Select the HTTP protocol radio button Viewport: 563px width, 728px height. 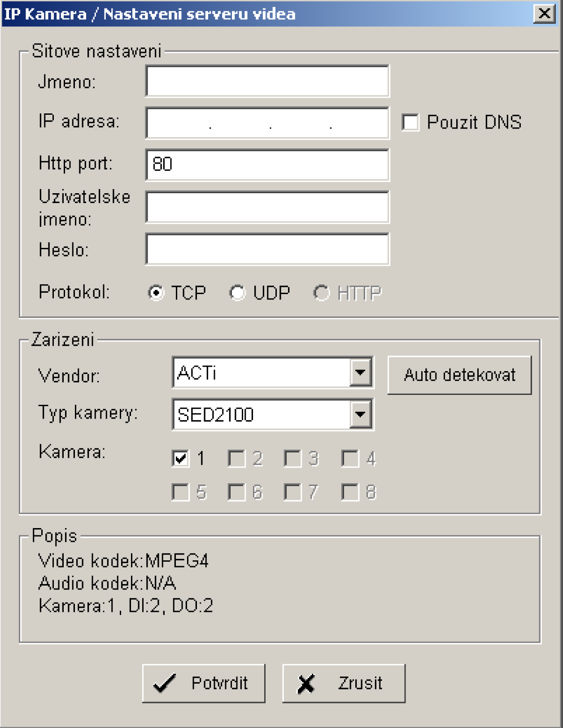pyautogui.click(x=321, y=293)
